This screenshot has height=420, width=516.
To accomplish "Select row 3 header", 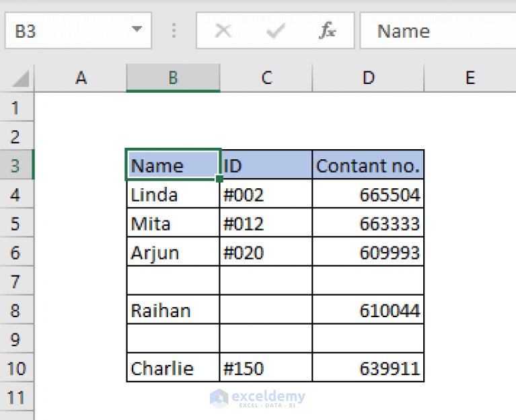I will pos(16,165).
